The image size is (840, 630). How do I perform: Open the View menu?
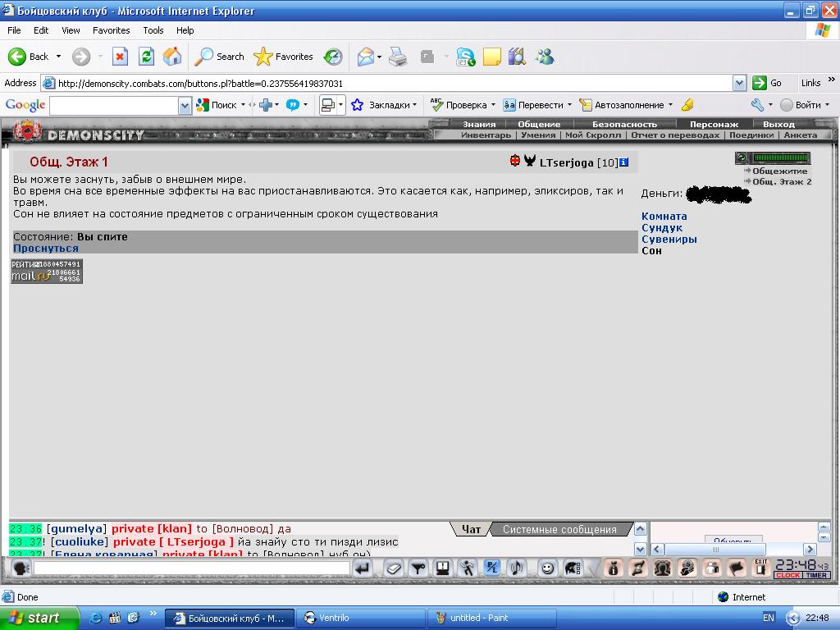click(71, 30)
